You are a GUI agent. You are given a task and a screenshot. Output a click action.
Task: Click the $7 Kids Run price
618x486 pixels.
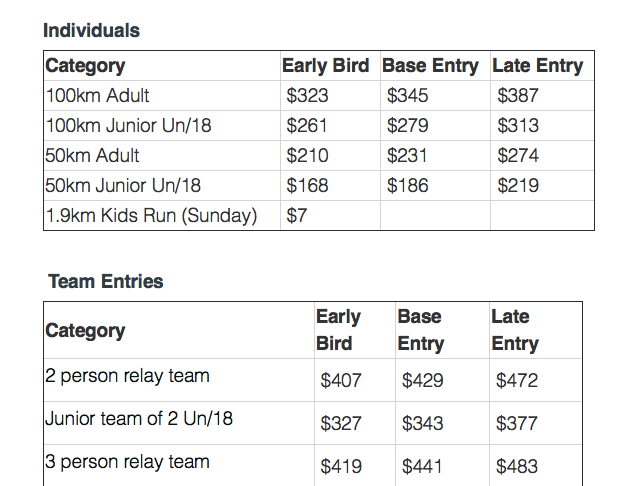tap(296, 216)
